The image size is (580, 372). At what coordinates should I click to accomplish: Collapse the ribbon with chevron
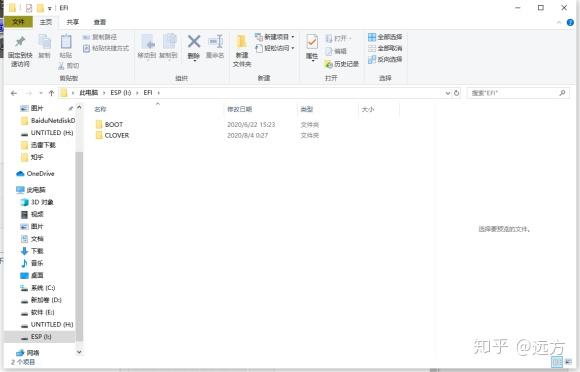click(x=559, y=23)
